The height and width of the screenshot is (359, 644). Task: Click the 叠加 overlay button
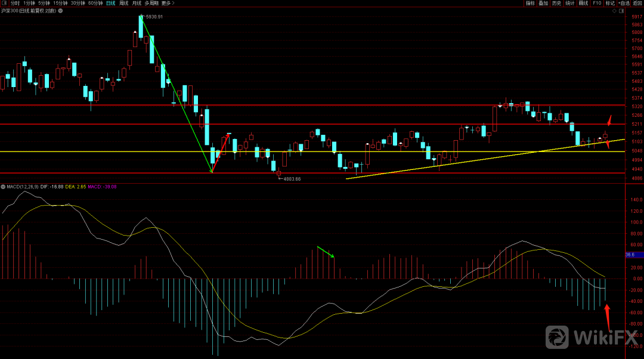[543, 3]
